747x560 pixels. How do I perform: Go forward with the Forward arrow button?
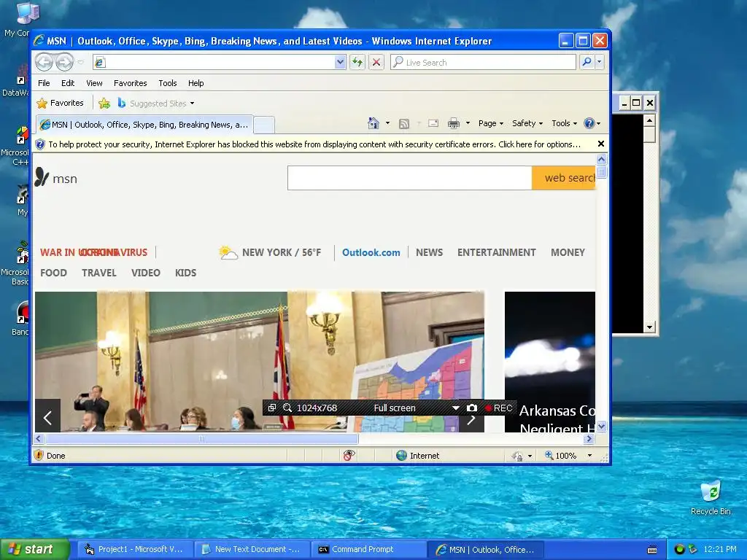65,62
